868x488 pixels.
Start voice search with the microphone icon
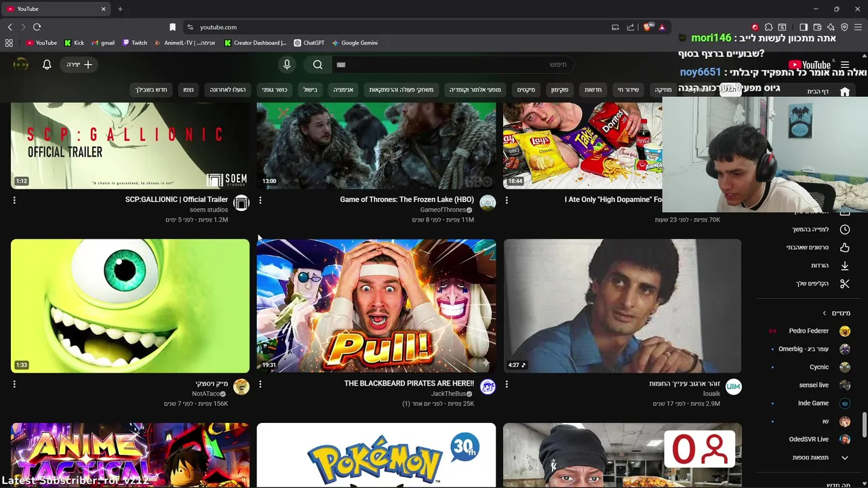click(x=287, y=64)
